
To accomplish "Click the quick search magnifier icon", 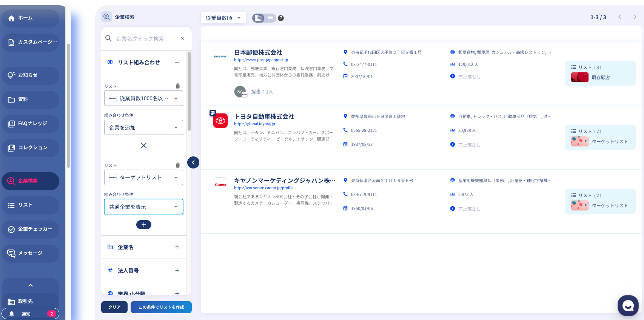I will coord(108,38).
